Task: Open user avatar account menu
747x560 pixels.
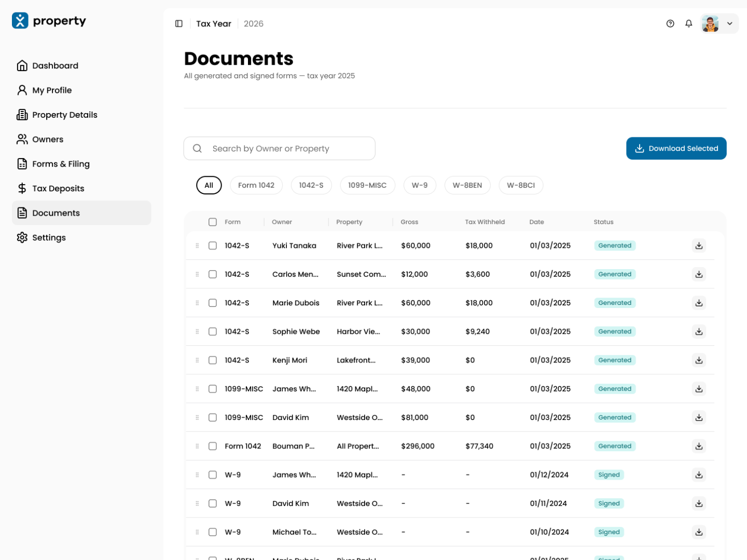Action: pos(710,24)
